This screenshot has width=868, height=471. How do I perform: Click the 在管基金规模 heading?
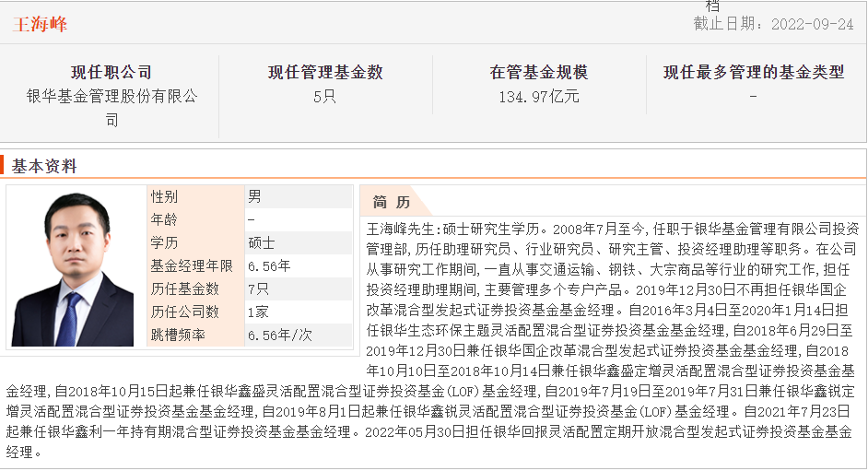[x=539, y=72]
